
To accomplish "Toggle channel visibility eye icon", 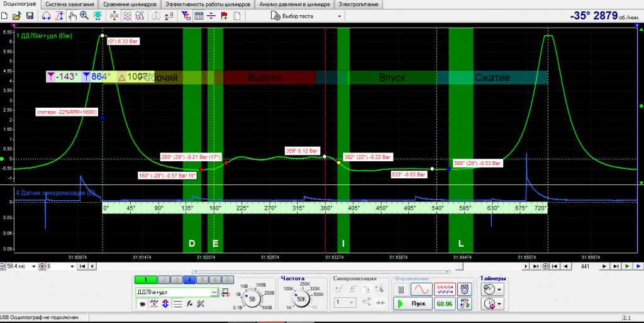I will coord(142,304).
